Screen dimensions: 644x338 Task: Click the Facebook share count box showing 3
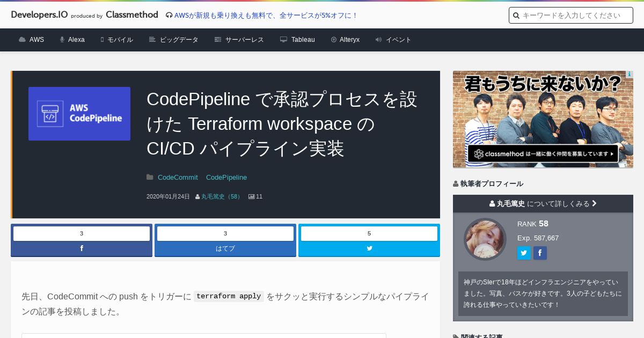coord(82,233)
